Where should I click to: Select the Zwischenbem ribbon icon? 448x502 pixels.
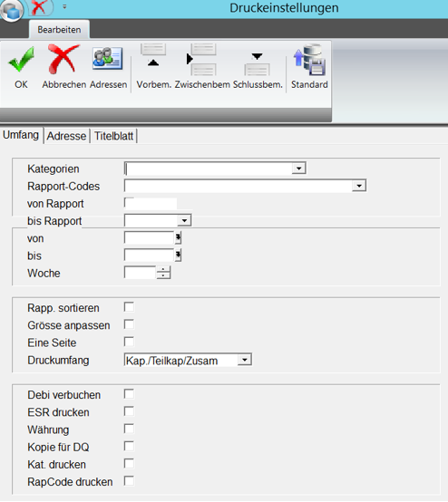click(x=201, y=59)
